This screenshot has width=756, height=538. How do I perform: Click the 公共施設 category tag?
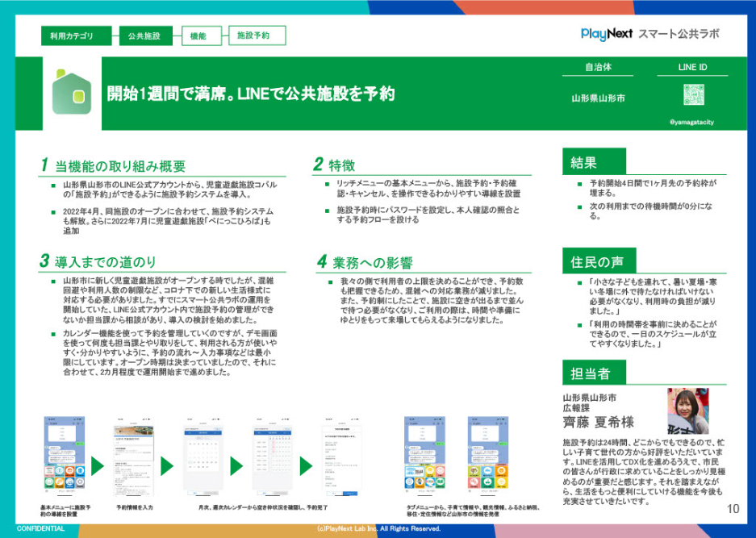tap(145, 35)
